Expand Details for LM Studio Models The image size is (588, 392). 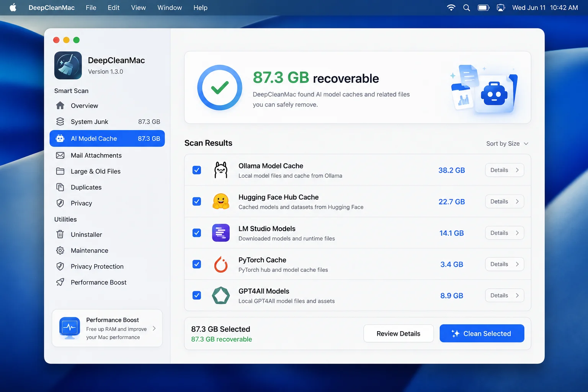(x=505, y=233)
